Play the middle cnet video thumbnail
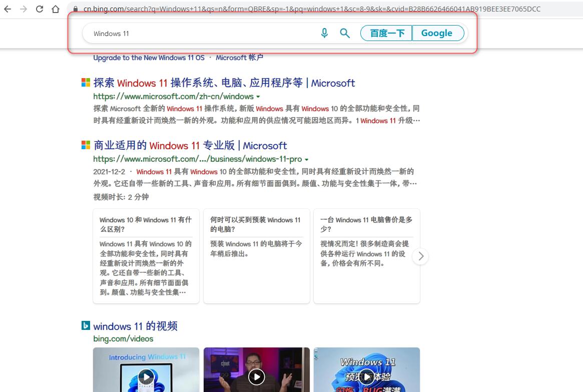 pyautogui.click(x=257, y=376)
